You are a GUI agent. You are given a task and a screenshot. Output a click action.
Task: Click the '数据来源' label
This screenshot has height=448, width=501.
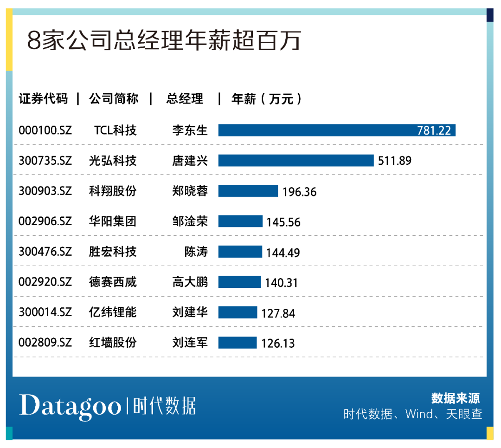tap(456, 398)
